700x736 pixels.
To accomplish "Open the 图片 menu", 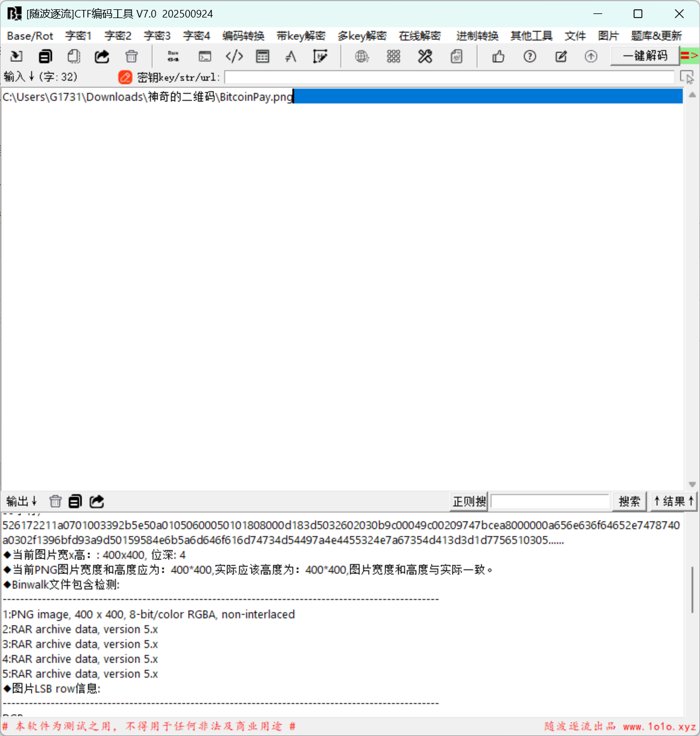I will point(608,36).
